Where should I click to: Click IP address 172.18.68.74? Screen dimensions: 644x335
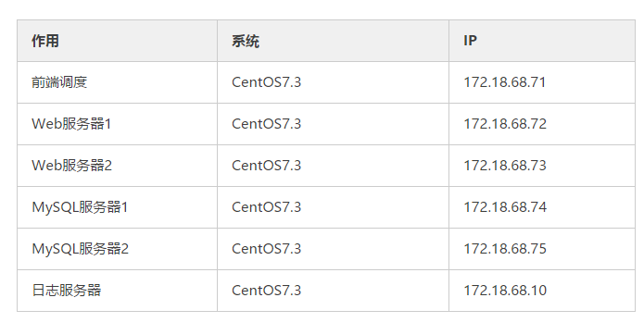[505, 207]
